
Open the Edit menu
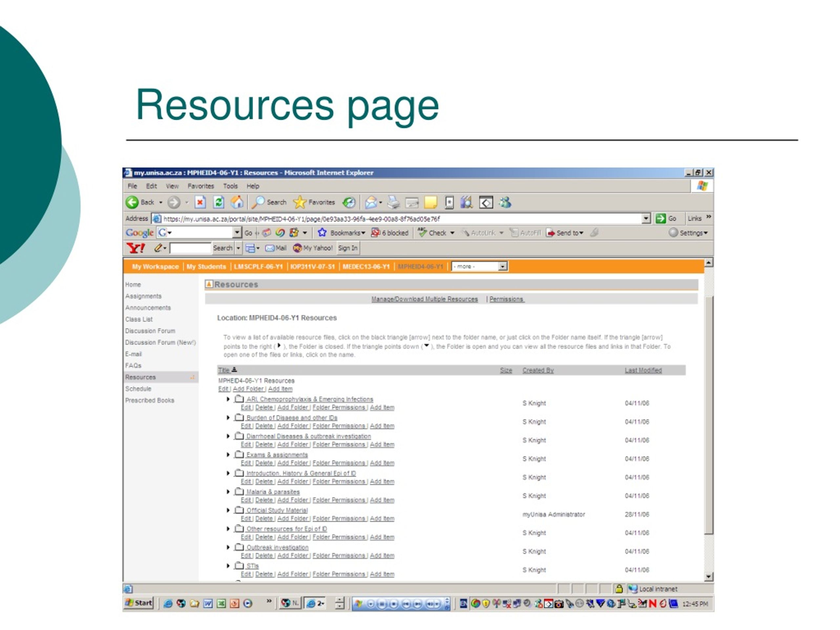point(151,186)
